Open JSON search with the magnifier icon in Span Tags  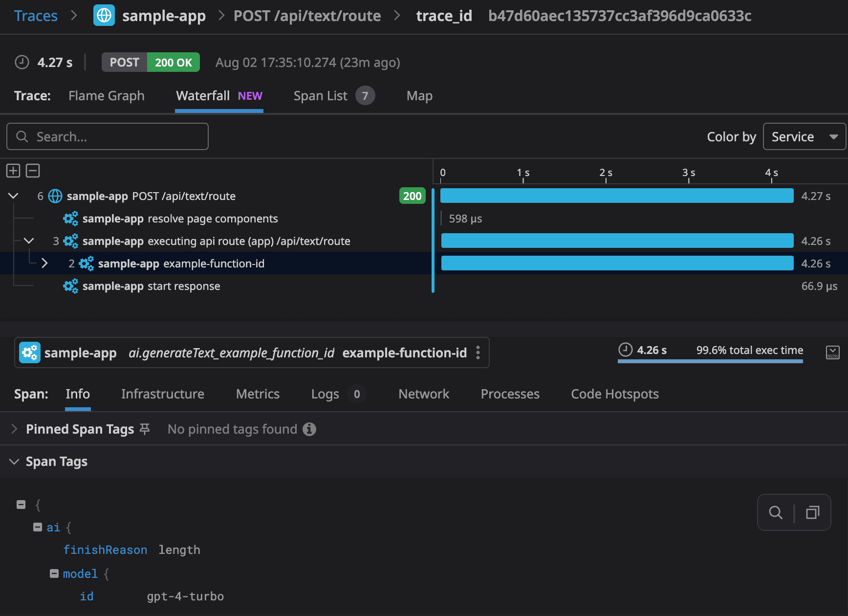(x=776, y=512)
